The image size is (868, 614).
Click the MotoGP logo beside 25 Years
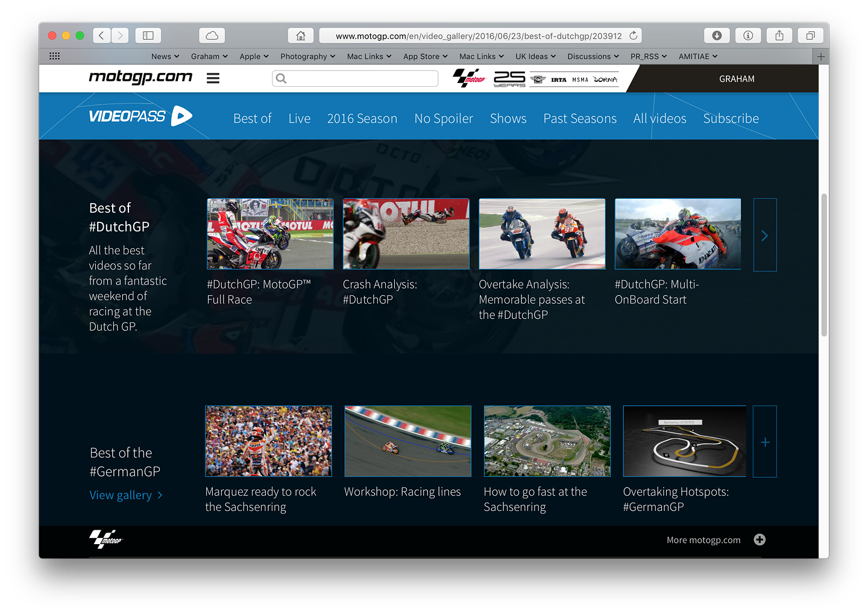(470, 78)
